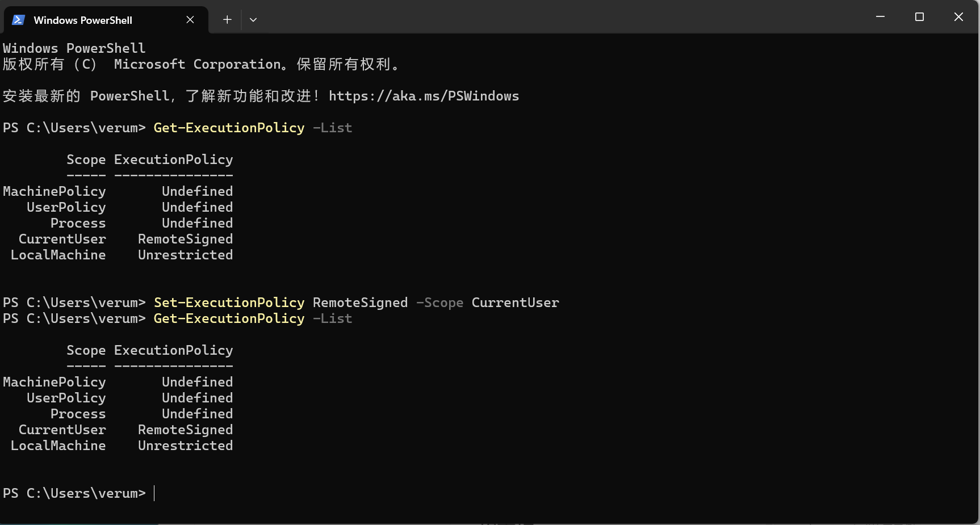Screen dimensions: 980x525
Task: Click RemoteSigned value in the first table
Action: click(x=186, y=239)
